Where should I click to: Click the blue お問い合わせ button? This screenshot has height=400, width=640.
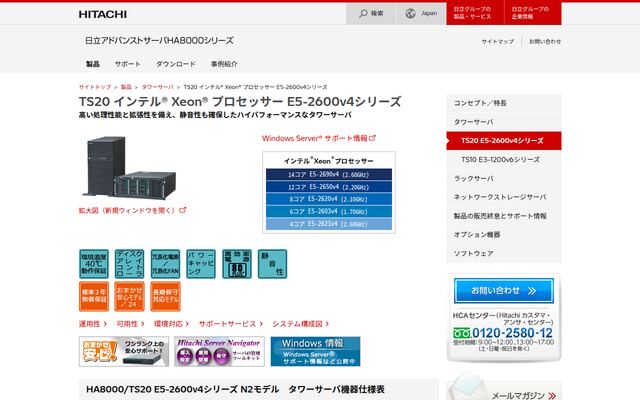click(504, 291)
